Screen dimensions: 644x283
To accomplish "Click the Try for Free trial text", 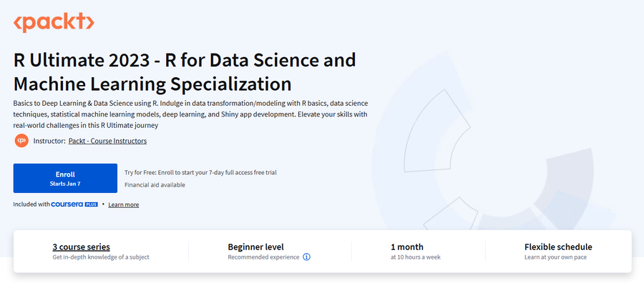I will 200,173.
